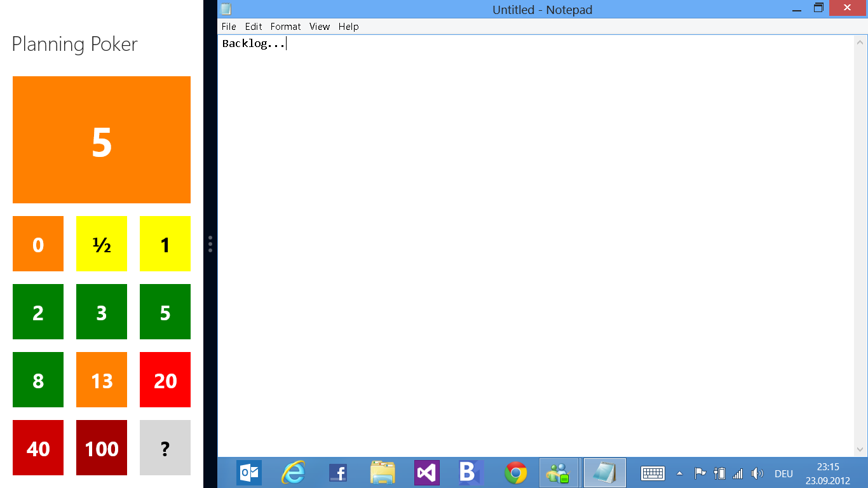Pick the question mark card
868x488 pixels.
(165, 448)
